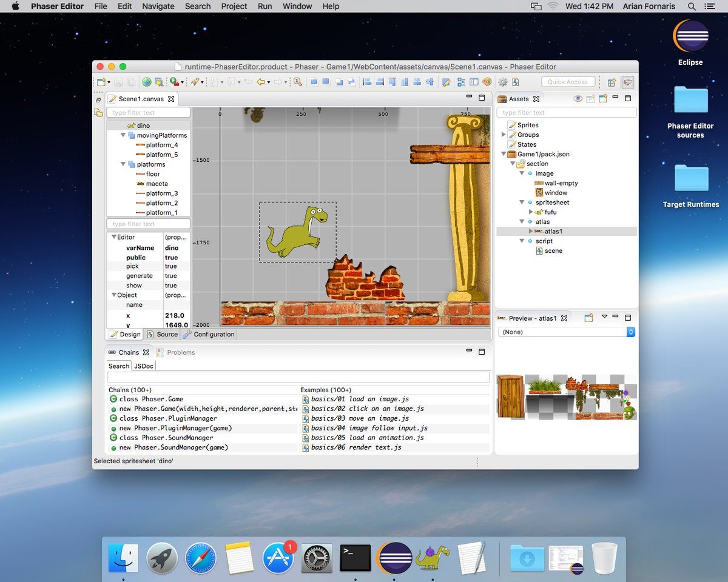Viewport: 728px width, 582px height.
Task: Switch to the Problems tab
Action: coord(176,352)
